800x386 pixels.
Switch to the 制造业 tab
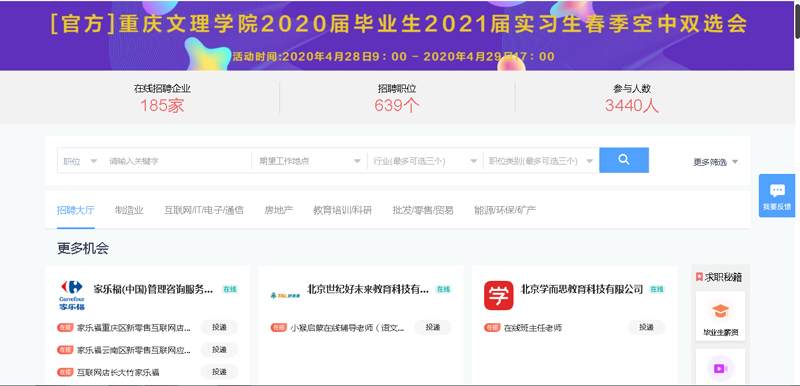[129, 210]
